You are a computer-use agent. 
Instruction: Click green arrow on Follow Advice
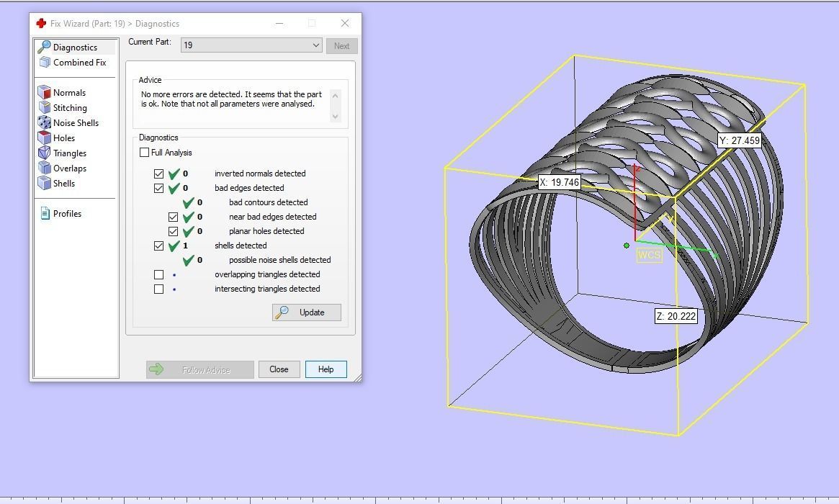[156, 369]
